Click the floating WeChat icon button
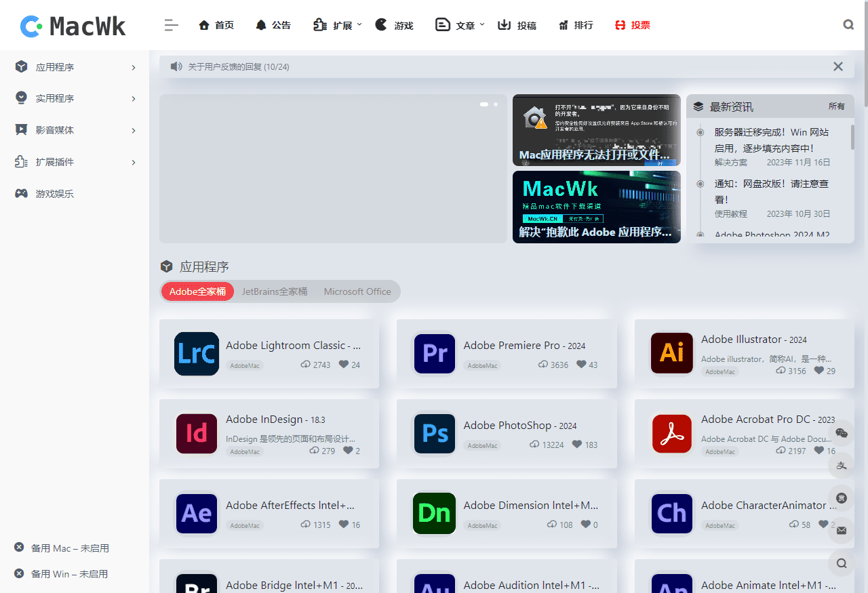The height and width of the screenshot is (593, 868). click(x=842, y=433)
